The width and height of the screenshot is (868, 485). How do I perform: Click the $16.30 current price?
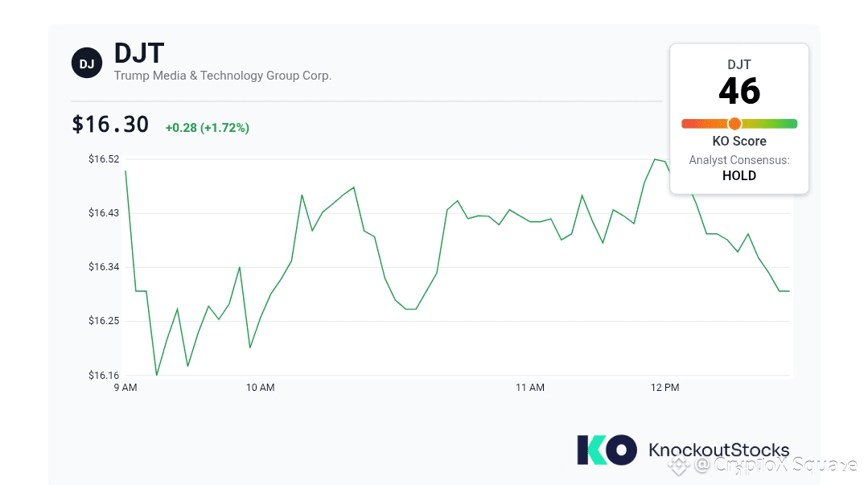pyautogui.click(x=110, y=125)
